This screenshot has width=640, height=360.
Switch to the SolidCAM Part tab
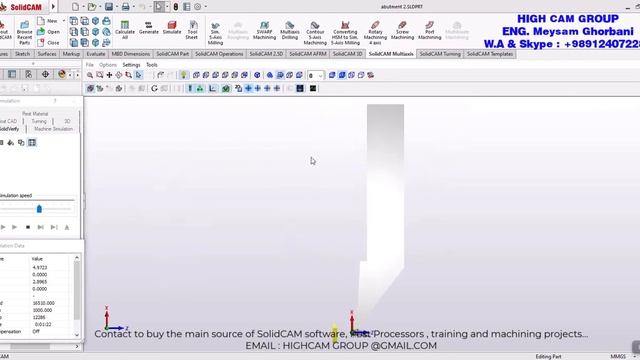172,54
